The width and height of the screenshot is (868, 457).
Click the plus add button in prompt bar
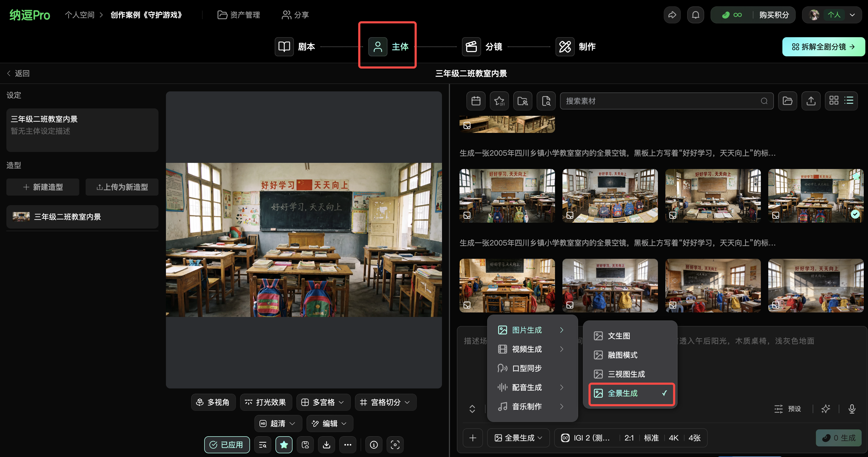tap(472, 438)
